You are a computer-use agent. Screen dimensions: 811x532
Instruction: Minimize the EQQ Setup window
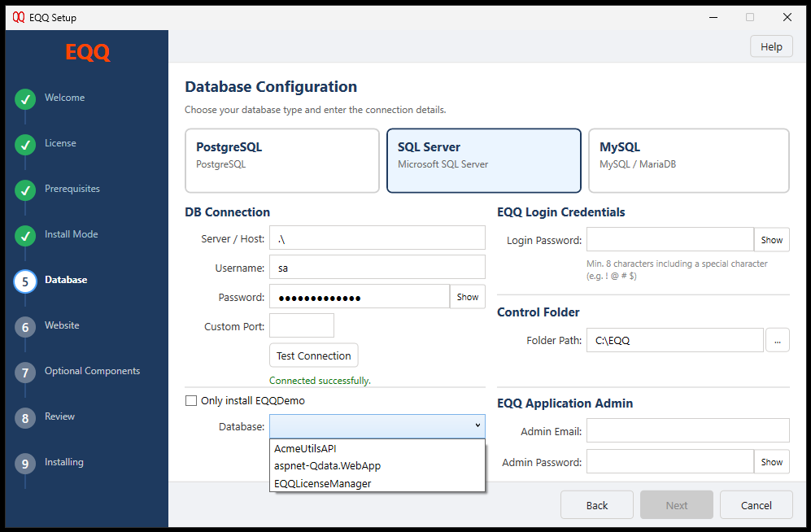(x=713, y=17)
